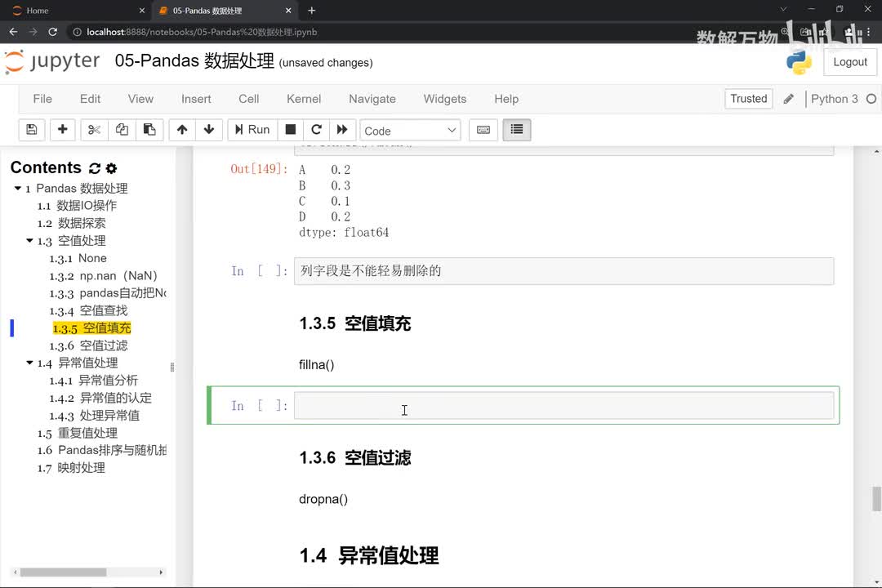Open the View menu

[x=140, y=99]
